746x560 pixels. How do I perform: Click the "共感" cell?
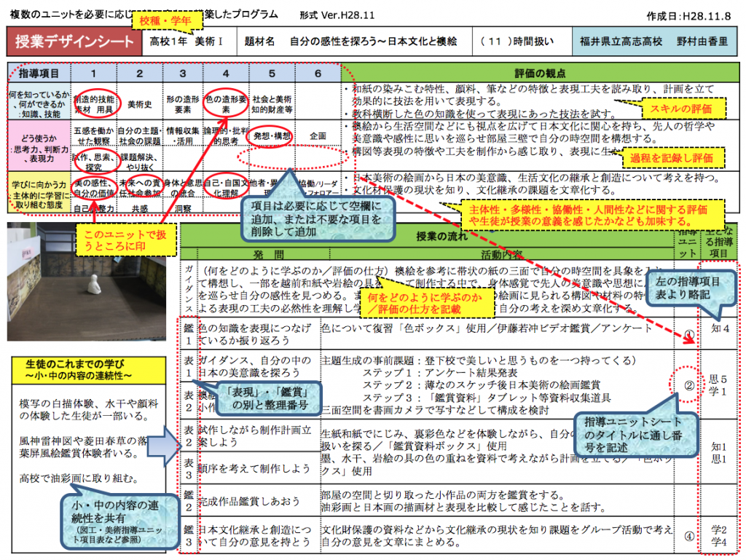(x=139, y=209)
